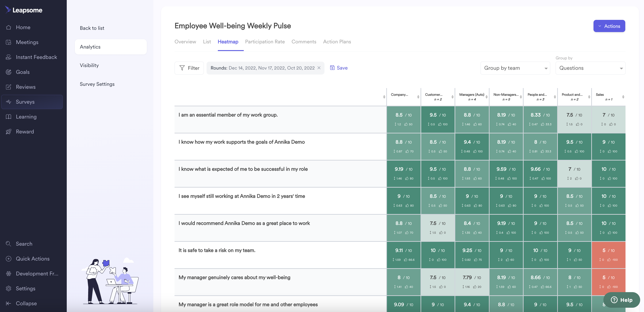Click Company 9.19/10 expected-of-me cell
This screenshot has height=312, width=644.
coord(403,174)
